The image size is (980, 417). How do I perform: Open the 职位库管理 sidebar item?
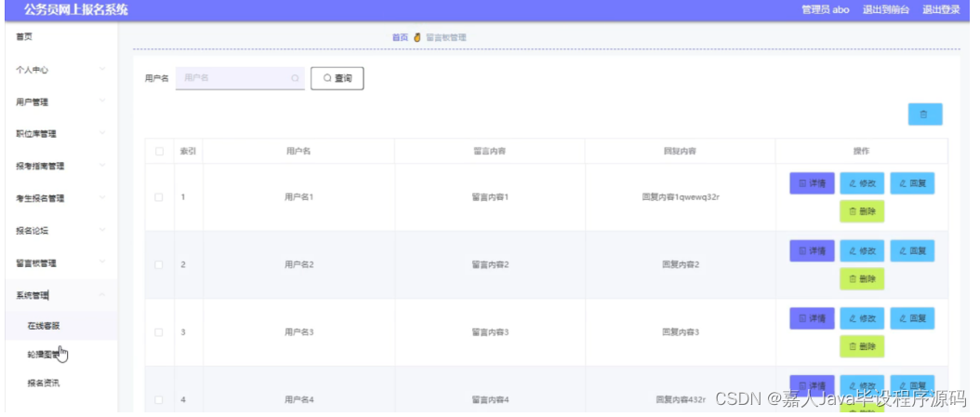[61, 134]
